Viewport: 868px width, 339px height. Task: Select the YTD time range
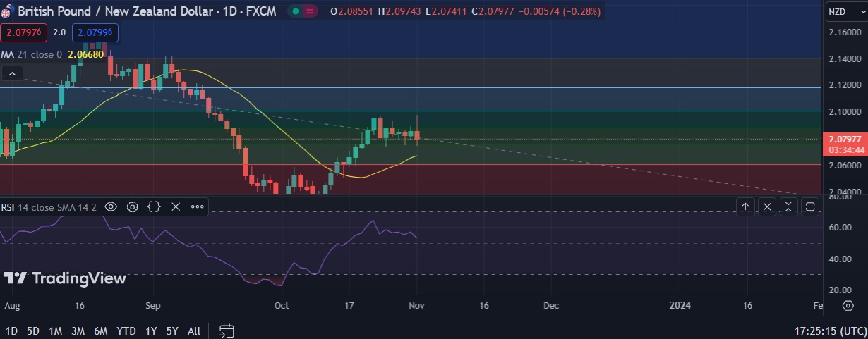tap(126, 331)
